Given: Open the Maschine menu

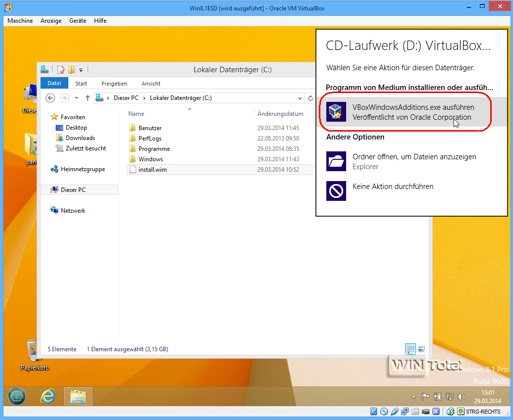Looking at the screenshot, I should point(20,21).
